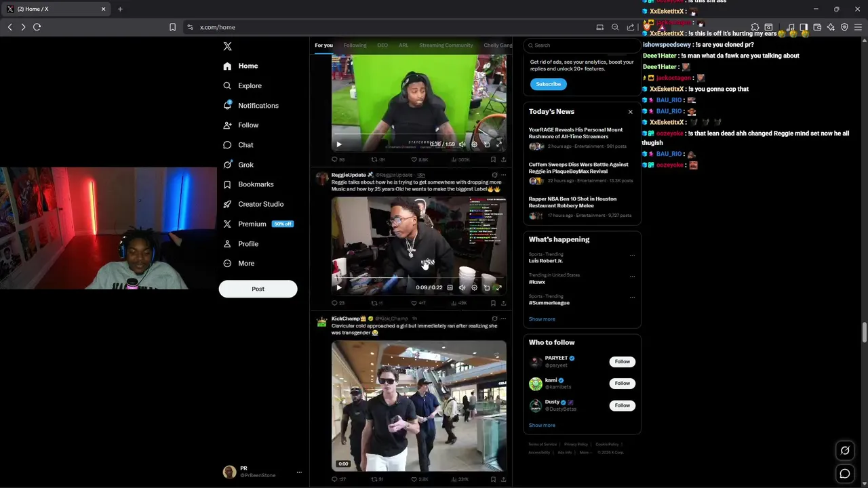Open YourRAGE Mount Rushmore news story
Viewport: 868px width, 488px height.
[580, 138]
